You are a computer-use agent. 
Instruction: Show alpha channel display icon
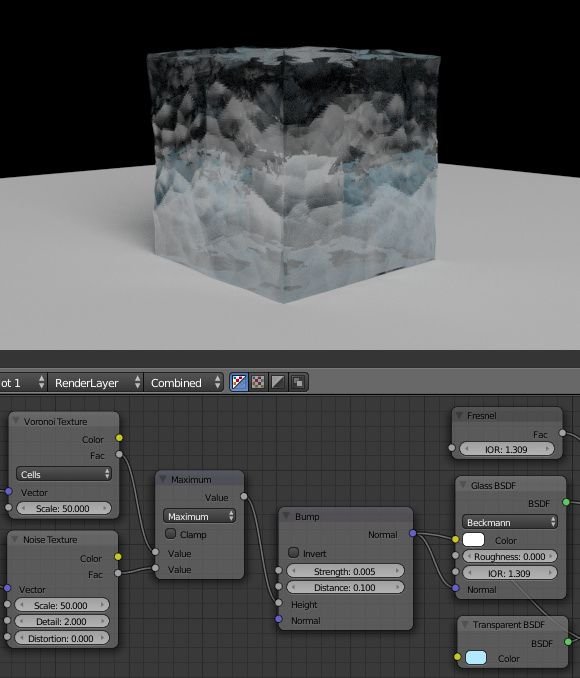pos(278,382)
